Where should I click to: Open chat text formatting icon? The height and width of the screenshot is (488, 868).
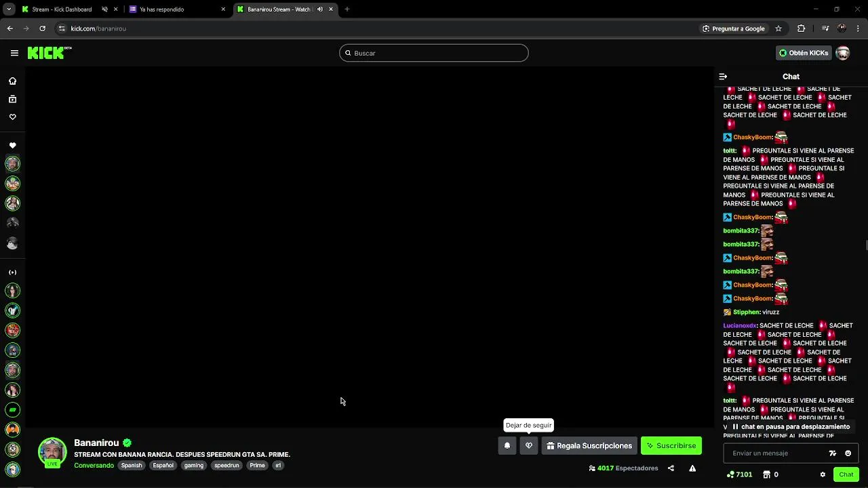(x=833, y=453)
